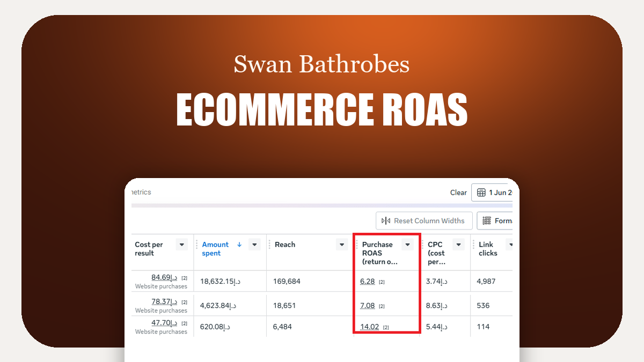Click the Reach column header label
This screenshot has width=644, height=362.
coord(285,245)
